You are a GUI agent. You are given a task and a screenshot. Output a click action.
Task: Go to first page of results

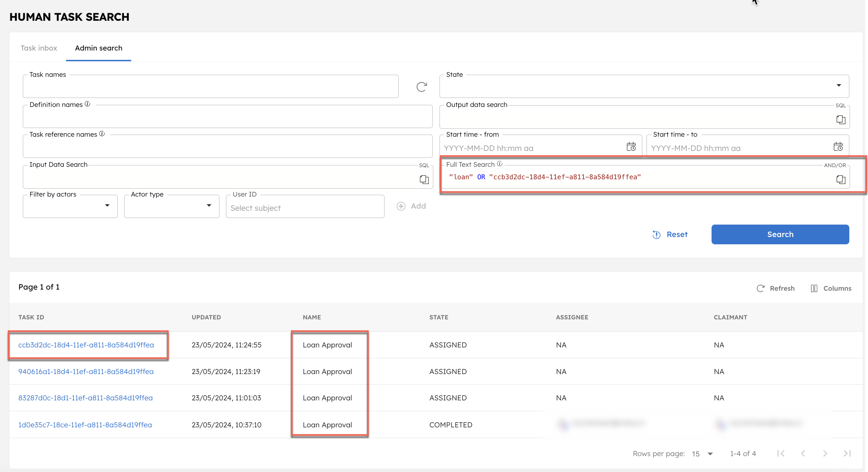781,453
